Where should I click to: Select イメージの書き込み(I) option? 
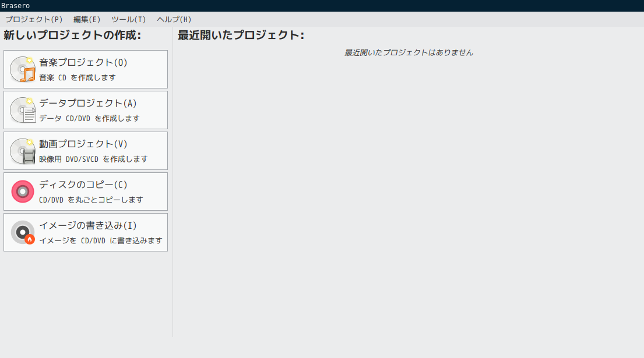86,232
